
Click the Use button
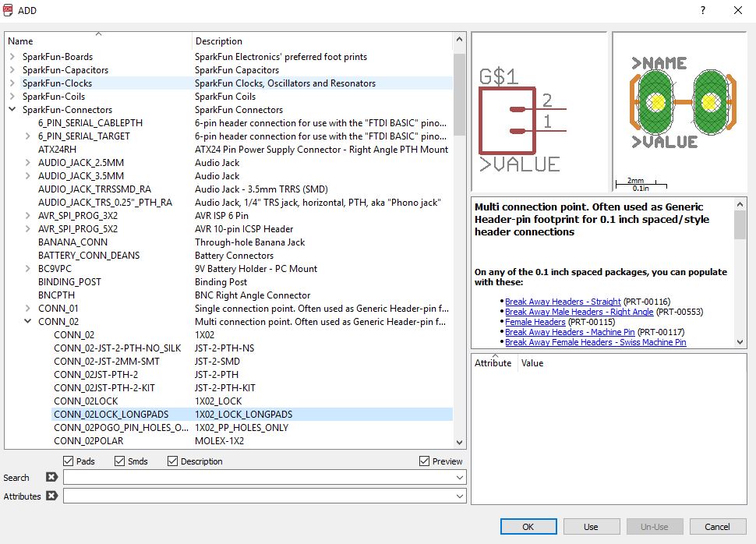point(591,527)
